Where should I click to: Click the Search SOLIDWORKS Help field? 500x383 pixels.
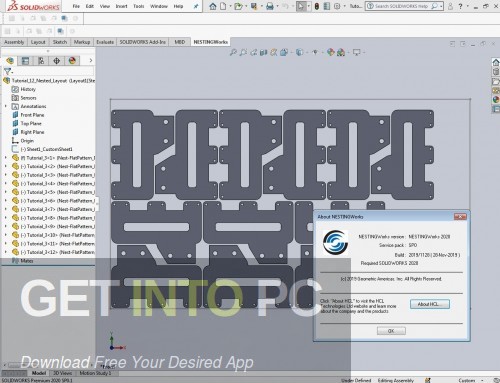(x=401, y=6)
